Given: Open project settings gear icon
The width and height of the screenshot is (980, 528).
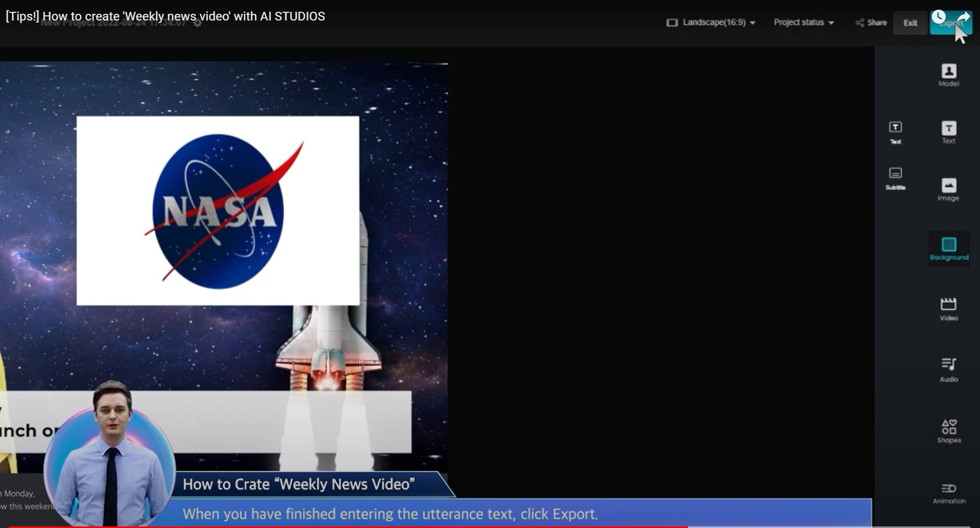Looking at the screenshot, I should pyautogui.click(x=197, y=23).
